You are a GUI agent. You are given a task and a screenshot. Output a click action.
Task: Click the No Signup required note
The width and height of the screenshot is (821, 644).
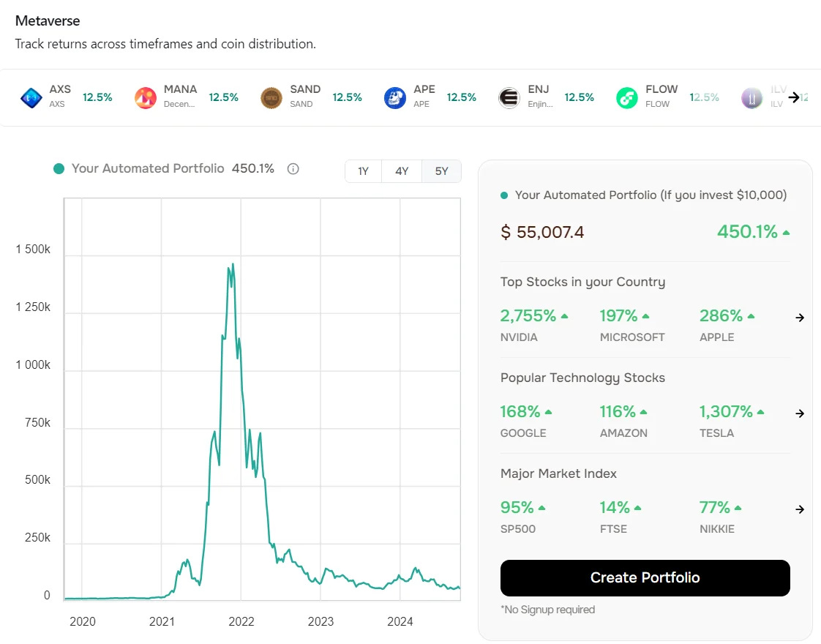pyautogui.click(x=547, y=610)
